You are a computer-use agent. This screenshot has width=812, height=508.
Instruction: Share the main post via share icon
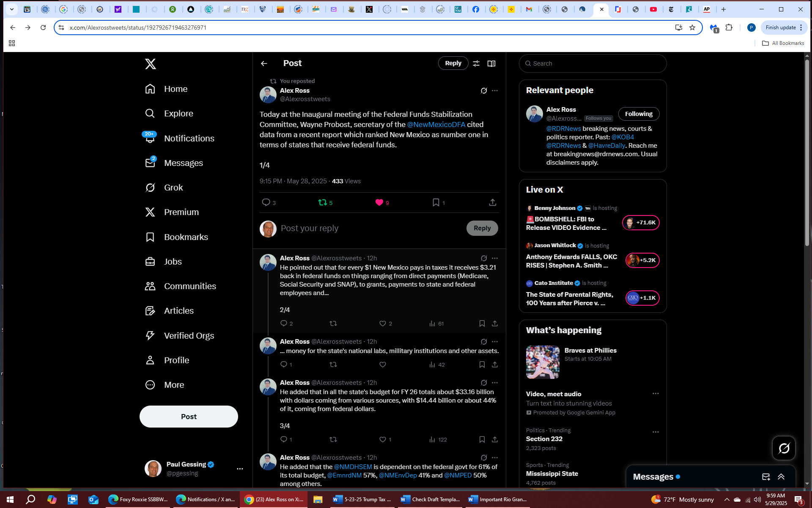(492, 203)
